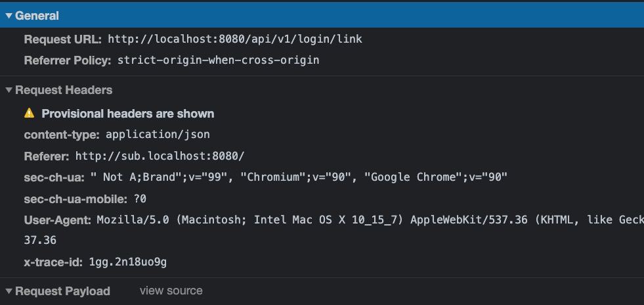This screenshot has height=305, width=644.
Task: Click the sub.localhost Referer URL value
Action: pyautogui.click(x=160, y=156)
